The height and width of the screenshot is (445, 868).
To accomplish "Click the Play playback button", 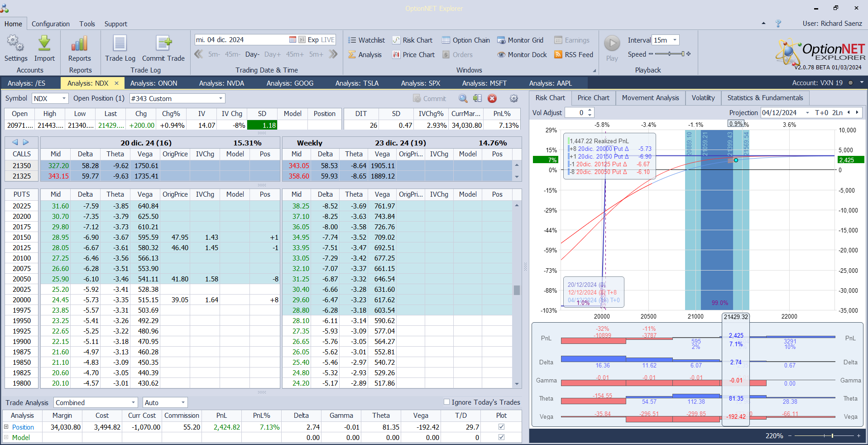I will click(612, 44).
